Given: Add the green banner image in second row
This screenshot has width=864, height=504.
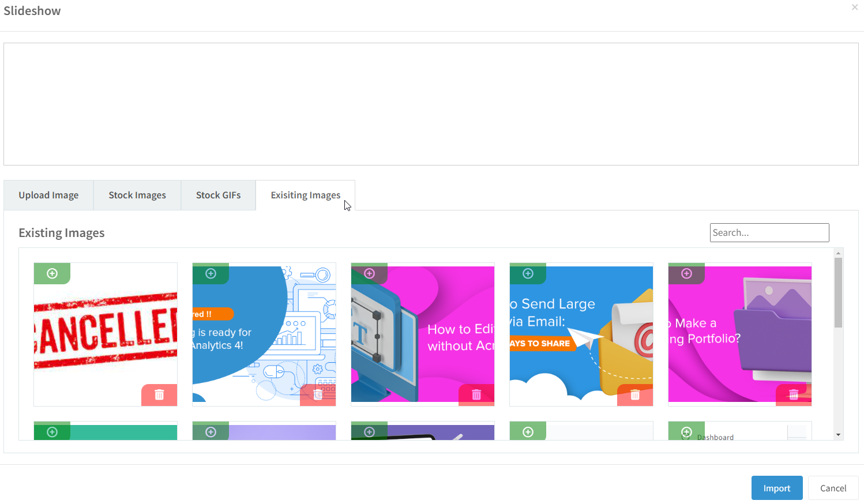Looking at the screenshot, I should tap(52, 431).
